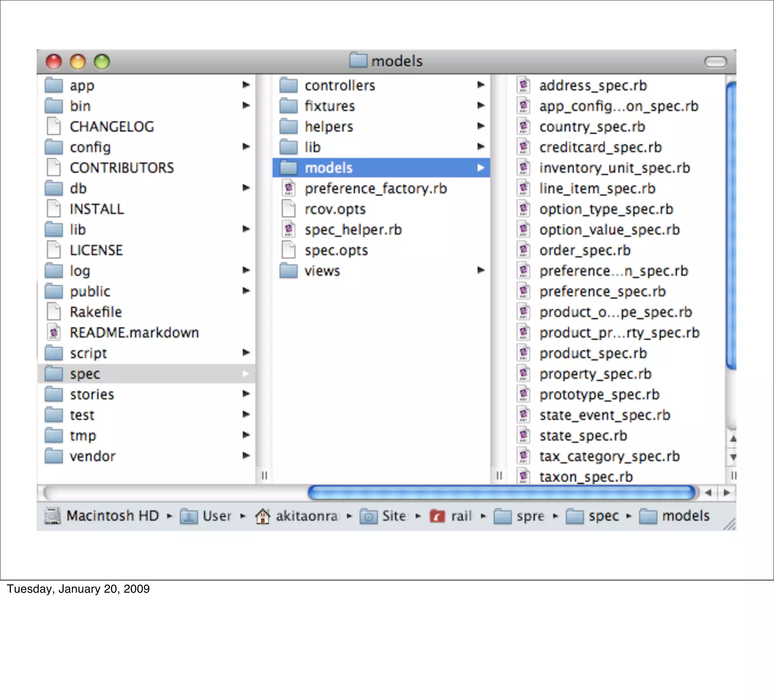Image resolution: width=774 pixels, height=700 pixels.
Task: Click the spec_helper.rb Ruby file icon
Action: point(289,230)
